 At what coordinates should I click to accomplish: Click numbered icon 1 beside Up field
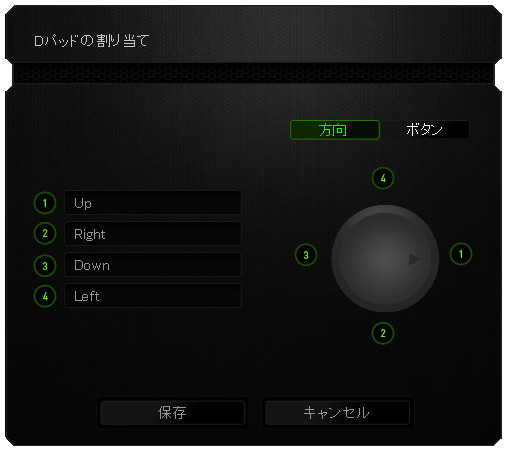45,203
